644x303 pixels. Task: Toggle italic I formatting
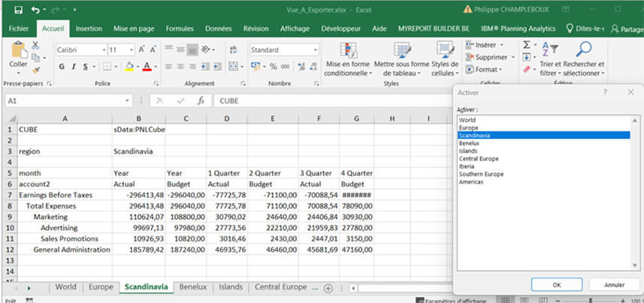click(74, 67)
